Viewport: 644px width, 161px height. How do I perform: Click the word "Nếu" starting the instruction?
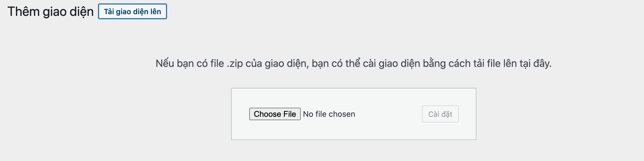click(165, 63)
